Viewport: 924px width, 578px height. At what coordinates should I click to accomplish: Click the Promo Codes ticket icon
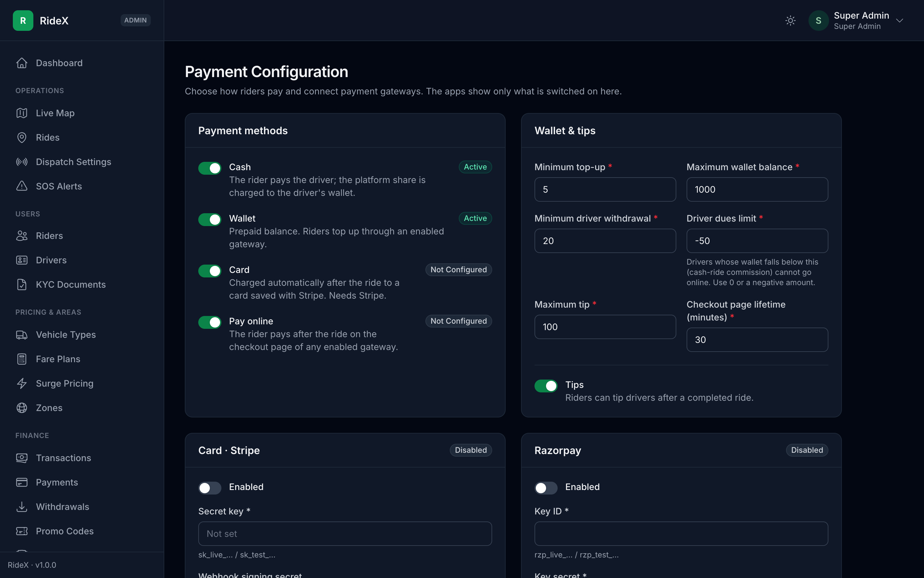(x=22, y=531)
